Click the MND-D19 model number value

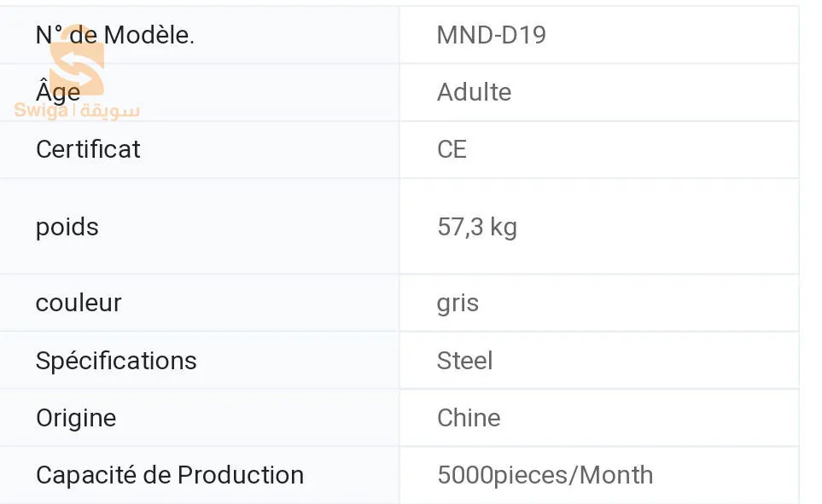point(491,35)
